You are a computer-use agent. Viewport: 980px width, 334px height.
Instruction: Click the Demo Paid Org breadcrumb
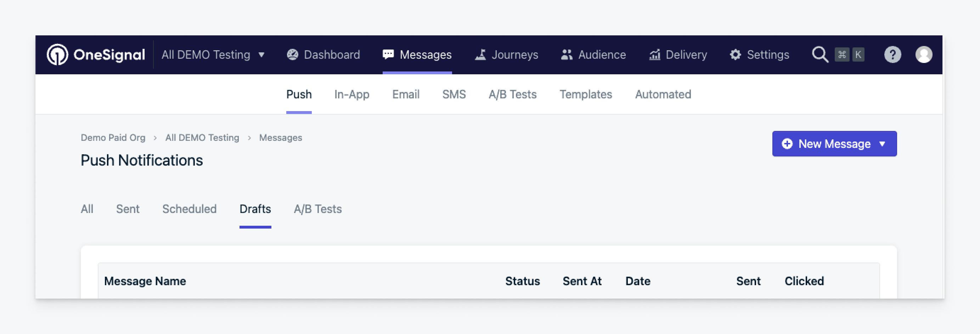(113, 138)
